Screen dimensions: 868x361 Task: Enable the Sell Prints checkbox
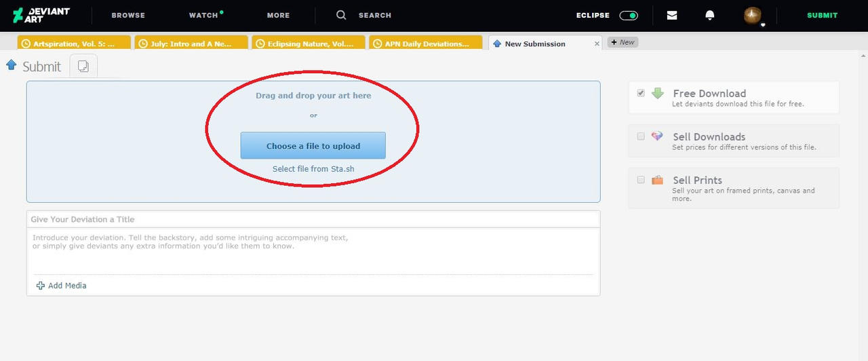point(641,180)
